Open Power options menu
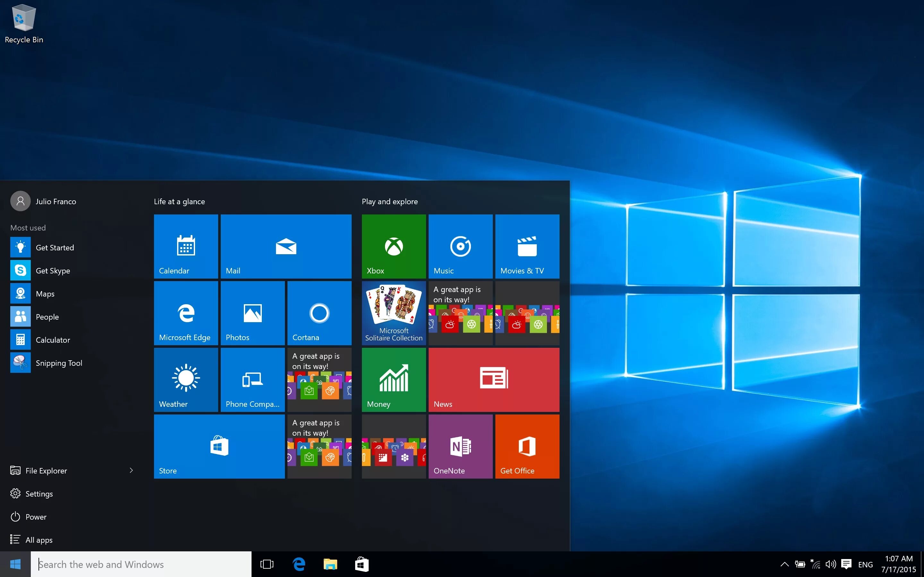 35,516
